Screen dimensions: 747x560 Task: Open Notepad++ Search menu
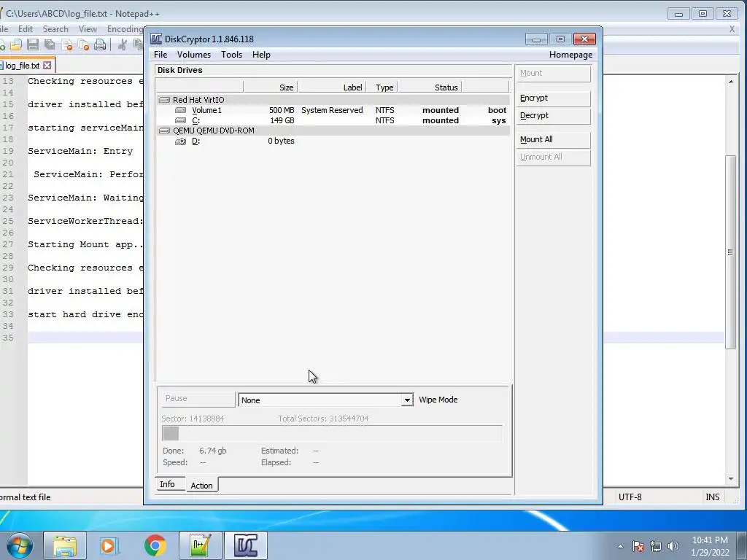click(x=55, y=29)
